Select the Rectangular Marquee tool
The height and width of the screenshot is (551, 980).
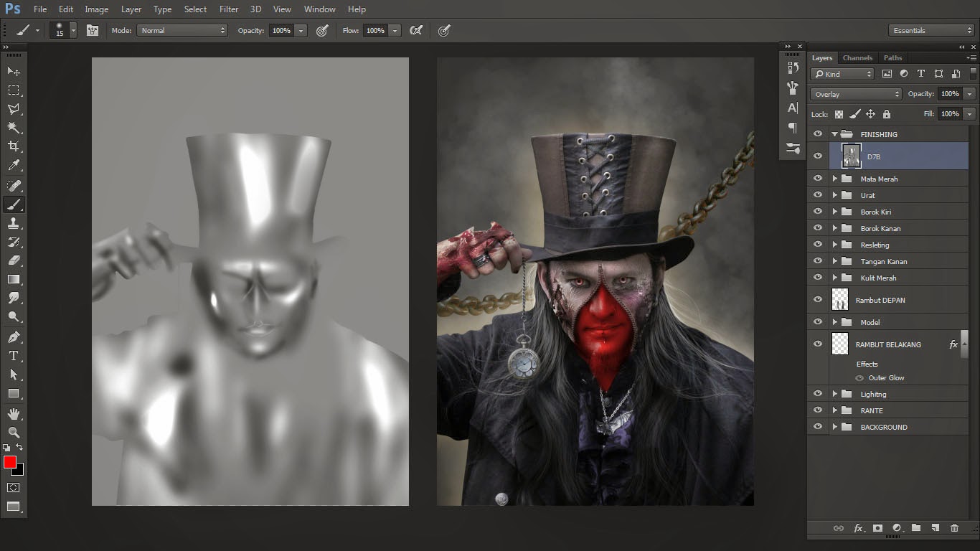[14, 90]
